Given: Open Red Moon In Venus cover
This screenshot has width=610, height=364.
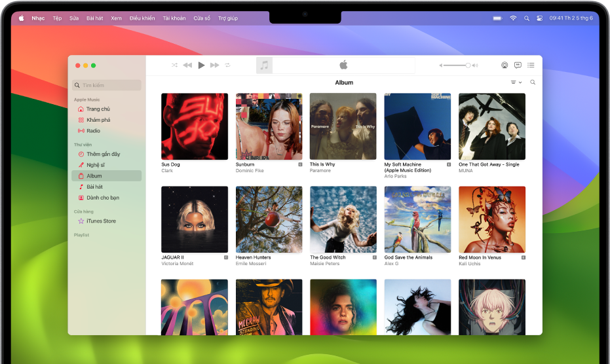Looking at the screenshot, I should (491, 219).
